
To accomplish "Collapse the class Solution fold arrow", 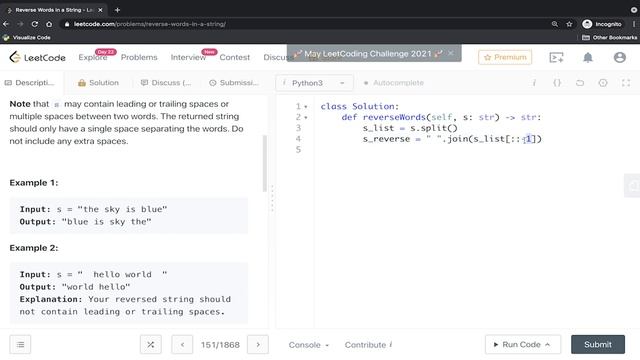I will coord(306,107).
